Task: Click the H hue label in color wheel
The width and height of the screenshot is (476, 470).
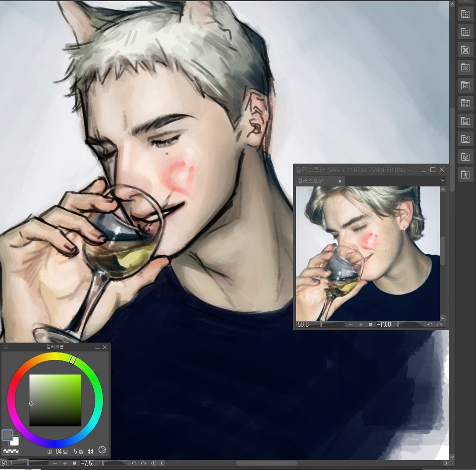Action: point(50,452)
